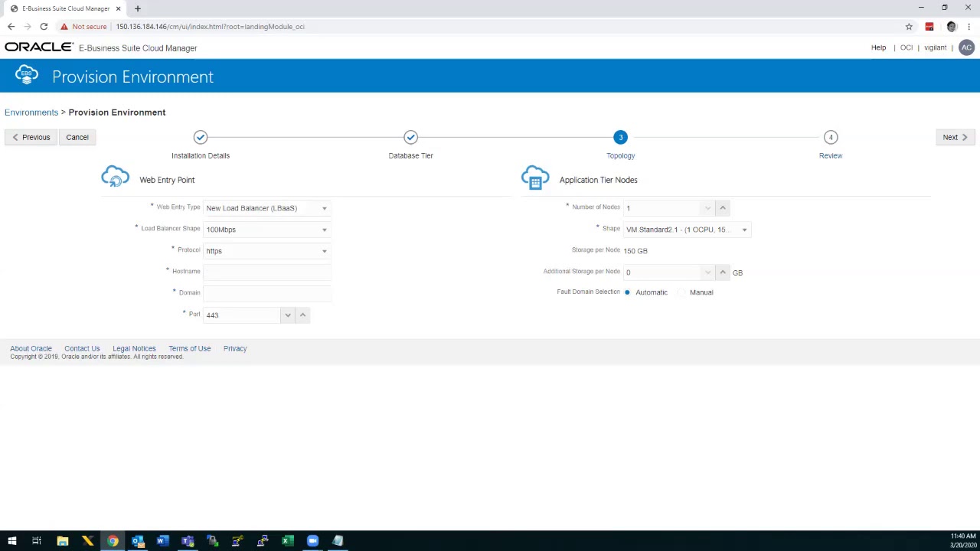Screen dimensions: 980x551
Task: Open Terms of Use footer link
Action: pos(189,348)
